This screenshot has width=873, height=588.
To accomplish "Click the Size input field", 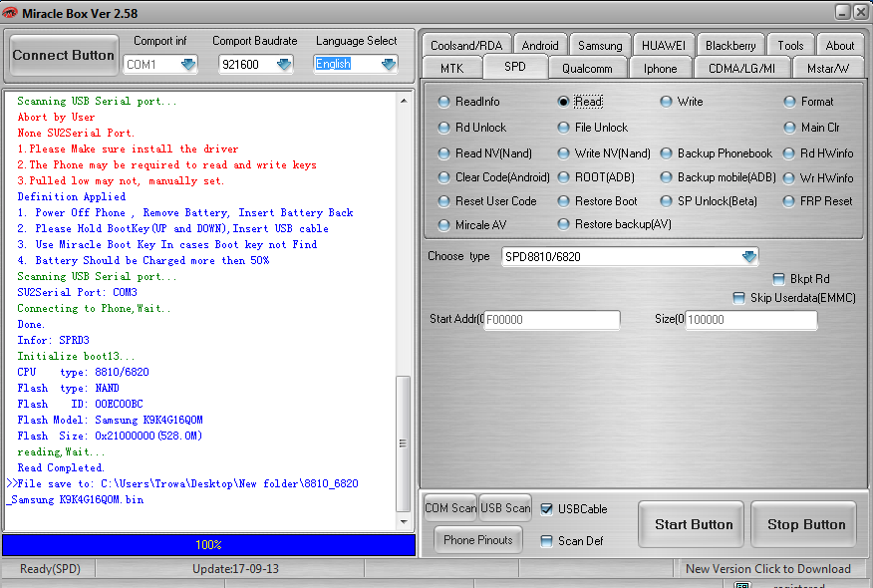I will [751, 320].
